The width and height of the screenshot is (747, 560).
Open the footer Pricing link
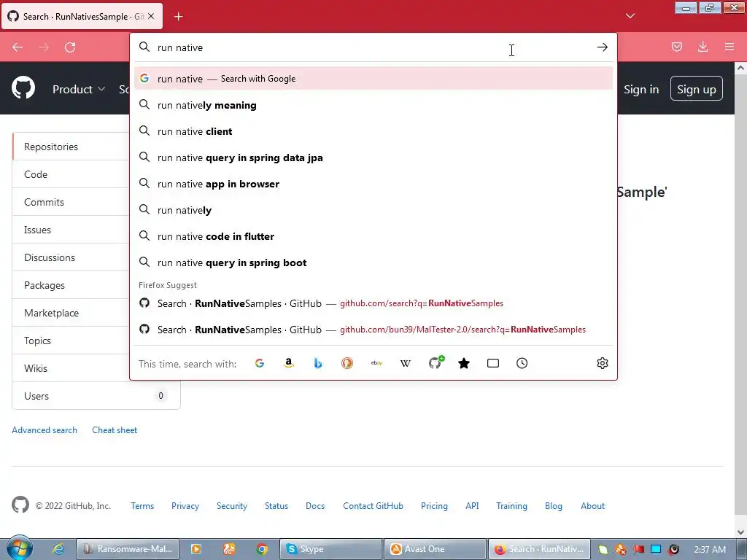pos(434,506)
